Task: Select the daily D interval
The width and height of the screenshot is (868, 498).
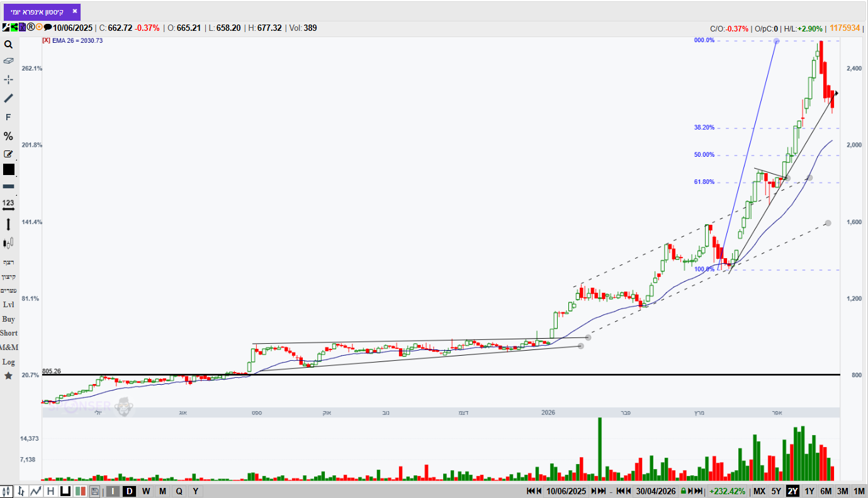Action: coord(129,491)
